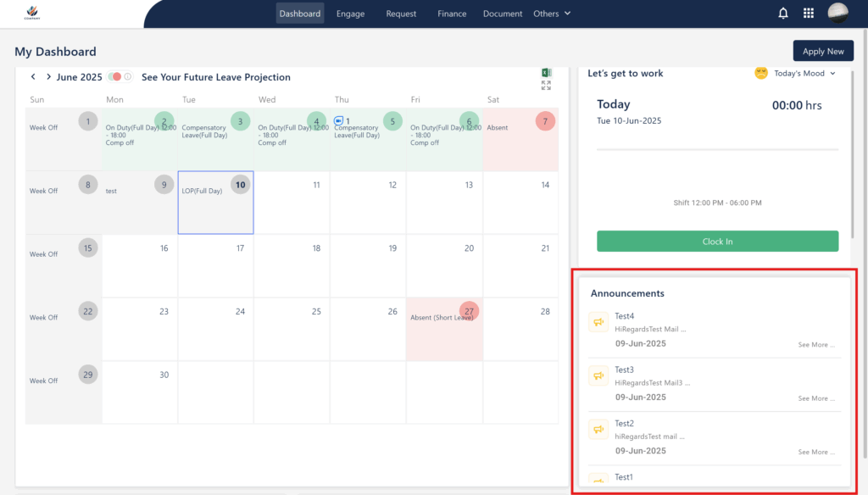
Task: Open the notifications bell
Action: [x=783, y=14]
